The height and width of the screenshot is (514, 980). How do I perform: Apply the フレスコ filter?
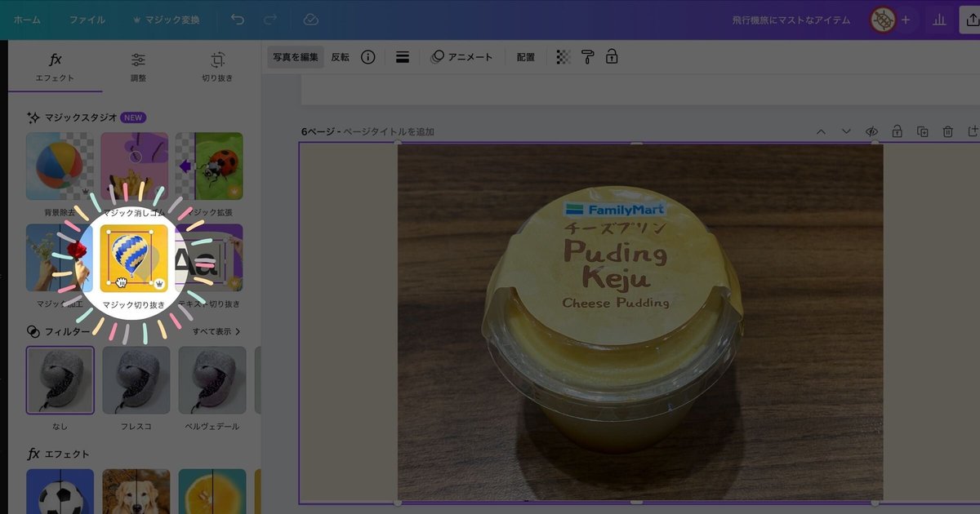(x=136, y=380)
